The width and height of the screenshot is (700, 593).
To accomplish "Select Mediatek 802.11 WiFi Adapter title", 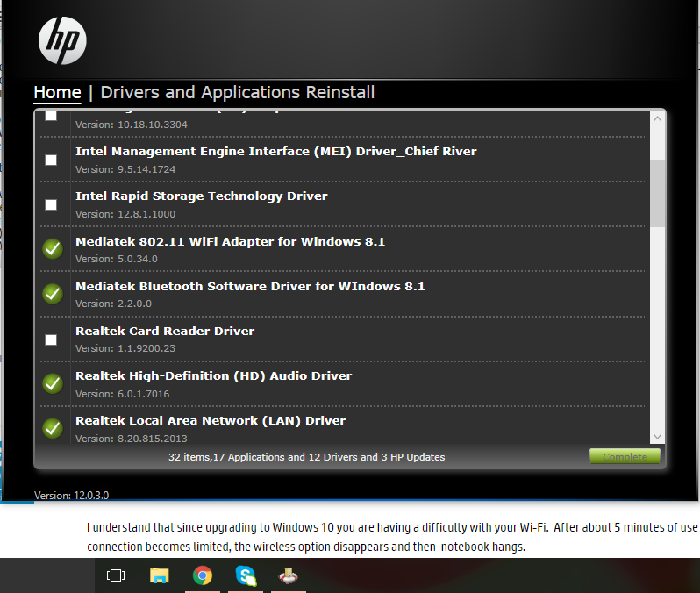I will (230, 241).
